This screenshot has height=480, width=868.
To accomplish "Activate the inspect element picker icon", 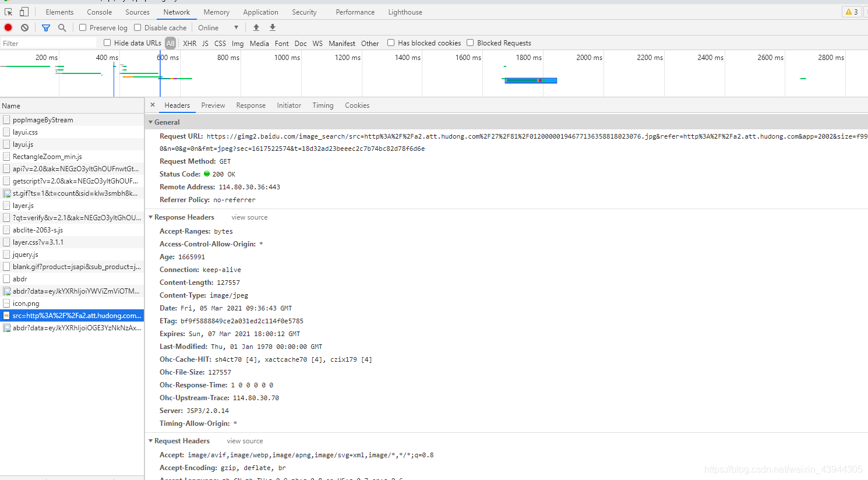I will pos(9,12).
